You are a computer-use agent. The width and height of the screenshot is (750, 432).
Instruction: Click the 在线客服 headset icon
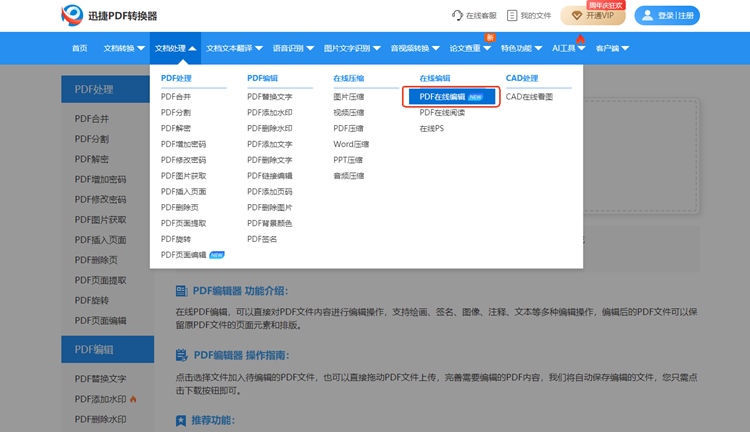[457, 15]
